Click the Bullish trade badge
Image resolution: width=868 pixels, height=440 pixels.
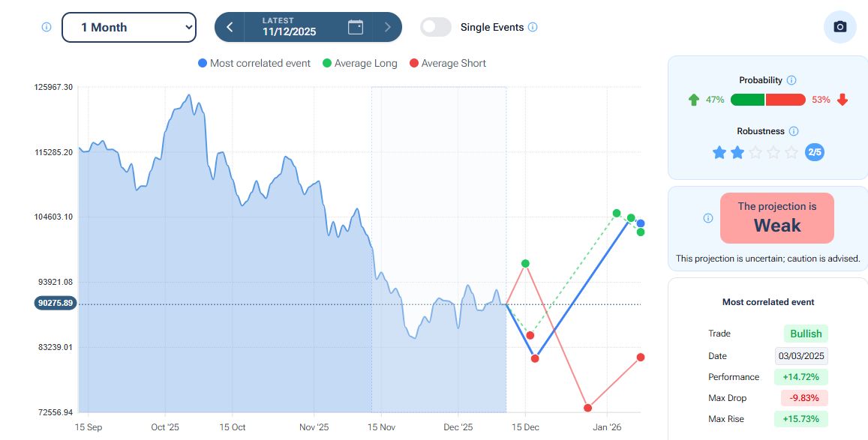[x=806, y=334]
